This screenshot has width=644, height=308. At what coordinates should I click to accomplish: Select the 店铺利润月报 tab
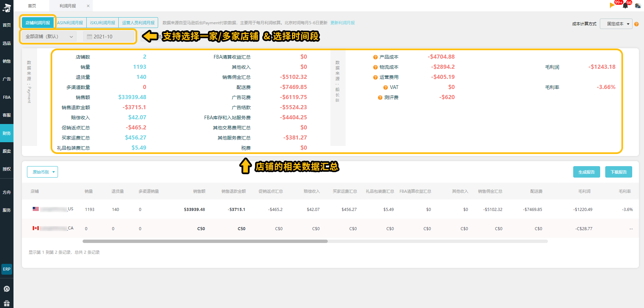pyautogui.click(x=38, y=23)
